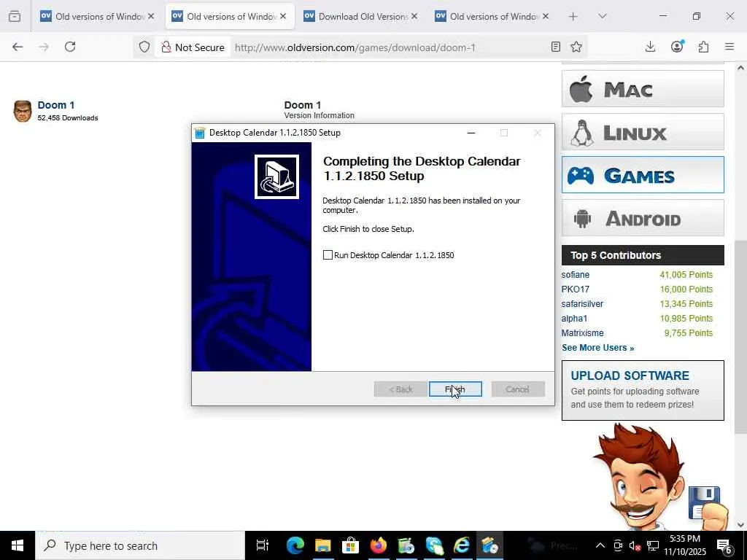Click the installer disc taskbar icon beside Firefox
Screen dimensions: 747x560
tap(406, 545)
